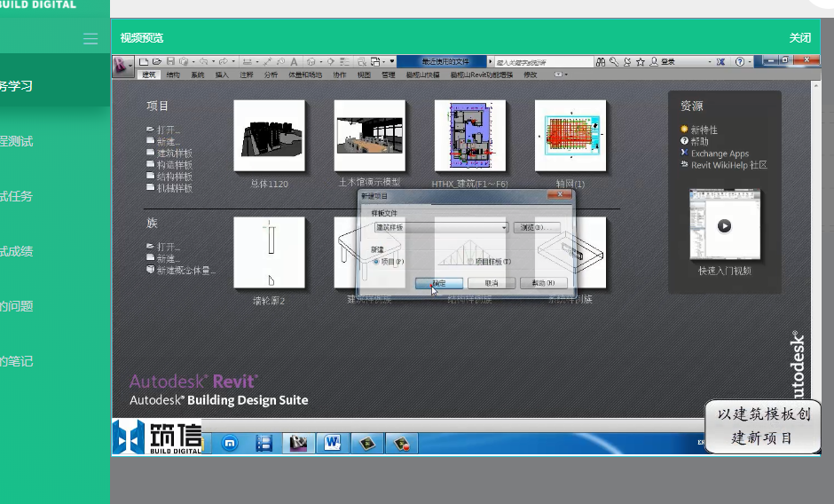Click the 确定 button in the dialog
Screen dimensions: 834x504
click(439, 283)
